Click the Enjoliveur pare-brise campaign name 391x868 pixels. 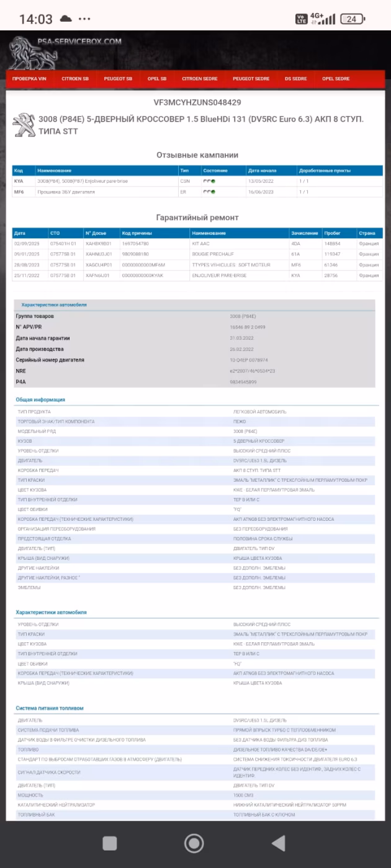[x=83, y=181]
